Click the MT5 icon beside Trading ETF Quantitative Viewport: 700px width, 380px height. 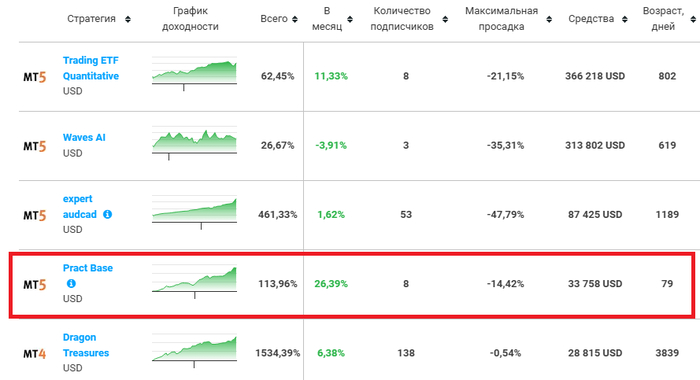pyautogui.click(x=35, y=77)
